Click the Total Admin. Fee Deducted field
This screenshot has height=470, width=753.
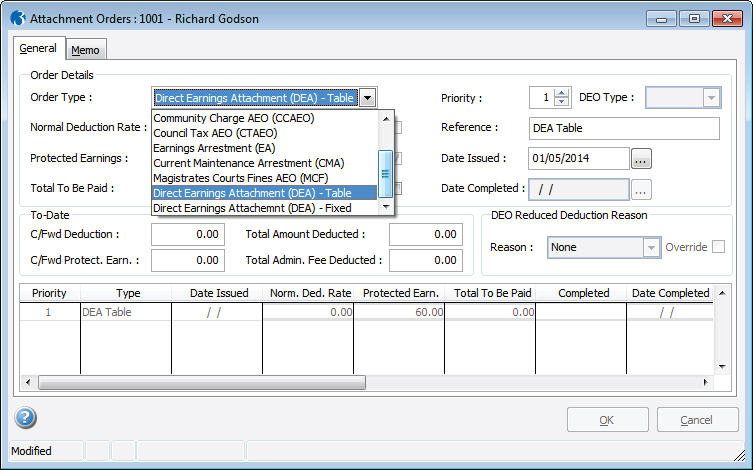pos(426,260)
